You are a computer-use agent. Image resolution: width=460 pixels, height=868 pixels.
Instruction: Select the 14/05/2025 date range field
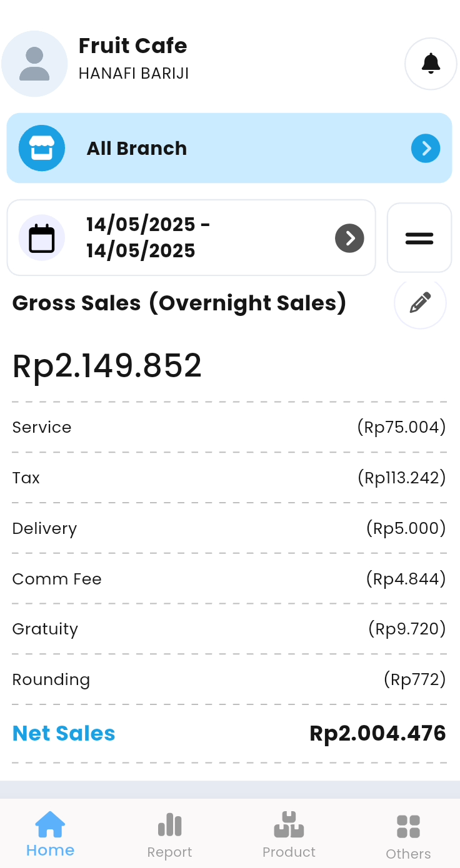tap(148, 237)
